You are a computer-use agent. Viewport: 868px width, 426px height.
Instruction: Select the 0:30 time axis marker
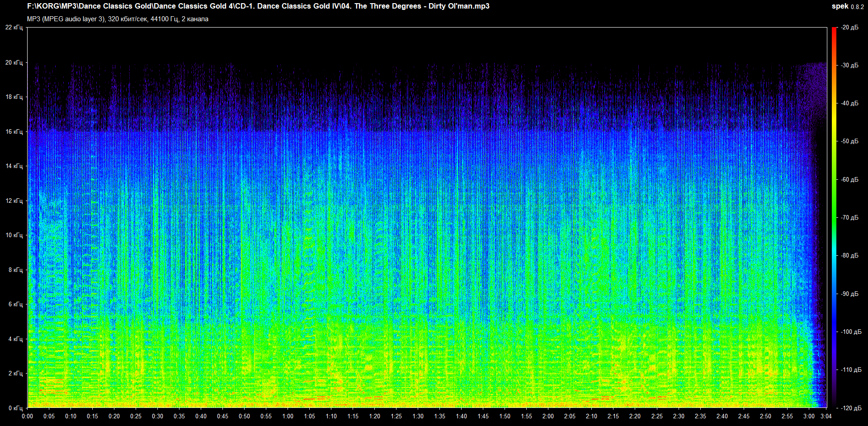pos(157,416)
